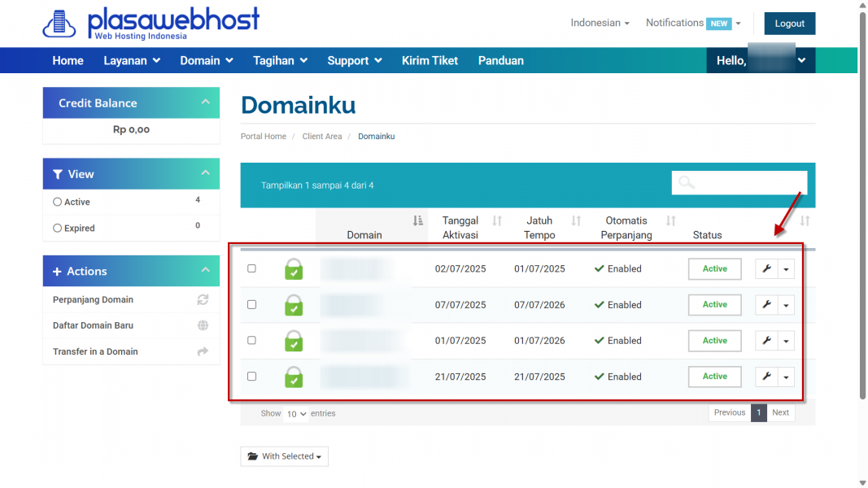The width and height of the screenshot is (868, 488).
Task: Click the green padlock icon in the second row
Action: pos(294,305)
